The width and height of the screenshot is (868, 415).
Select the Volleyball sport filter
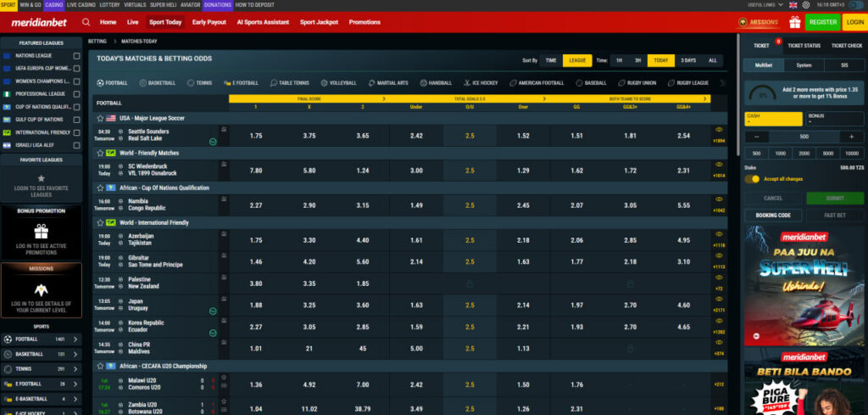point(339,83)
